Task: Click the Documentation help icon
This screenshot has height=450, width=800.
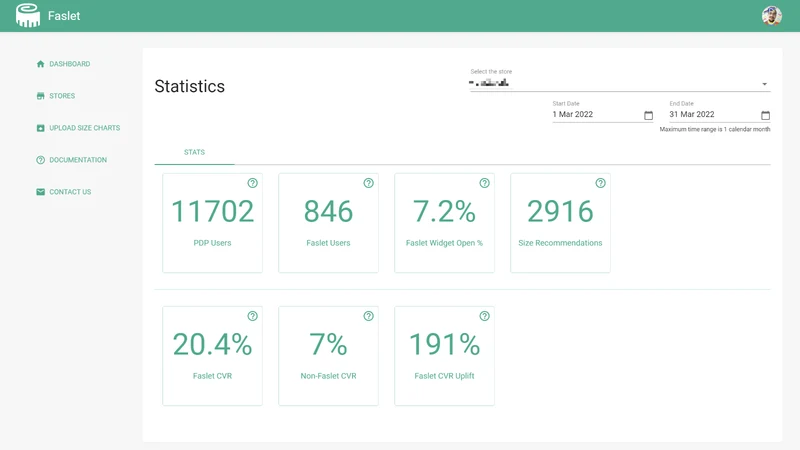Action: coord(40,160)
